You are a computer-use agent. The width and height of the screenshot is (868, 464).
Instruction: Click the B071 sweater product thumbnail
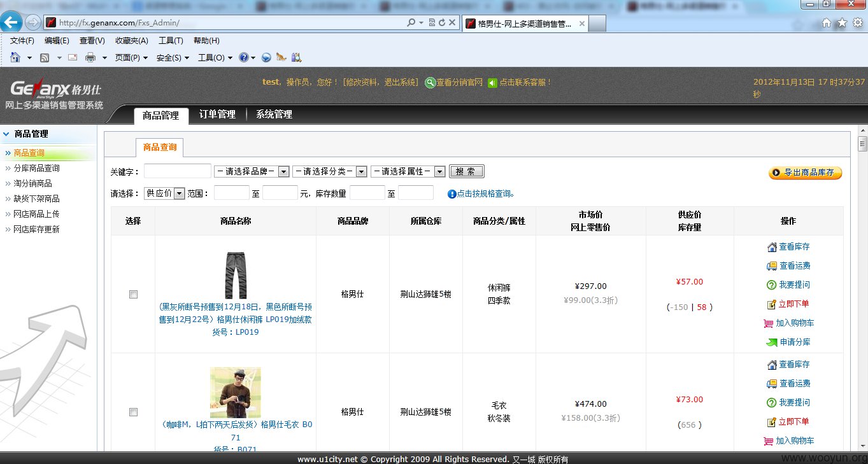(x=235, y=393)
